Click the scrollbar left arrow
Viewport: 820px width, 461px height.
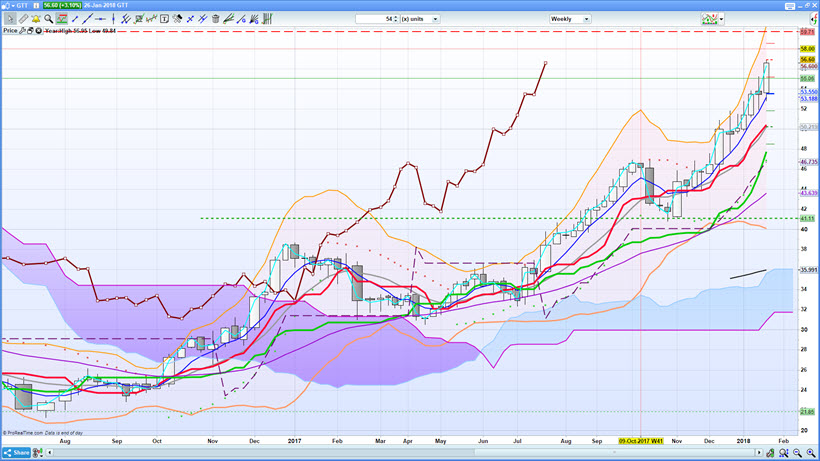coord(50,453)
